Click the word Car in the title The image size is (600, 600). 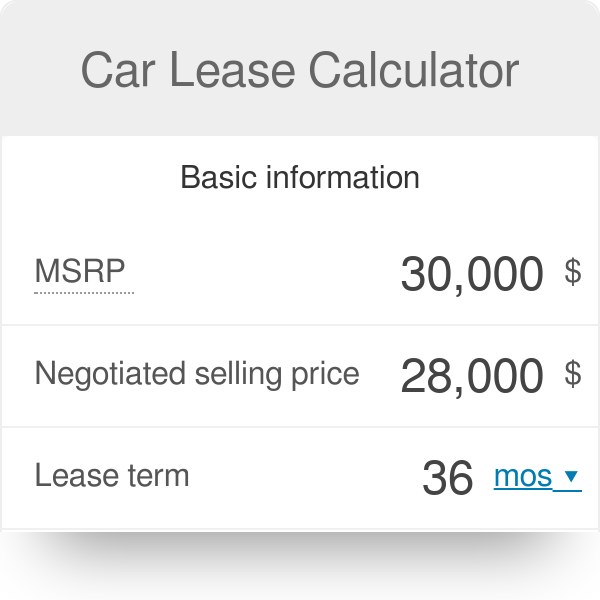[x=116, y=71]
